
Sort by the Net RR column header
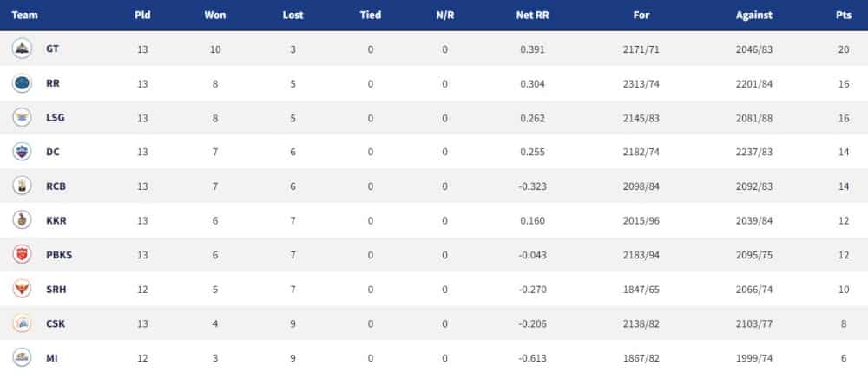tap(532, 16)
